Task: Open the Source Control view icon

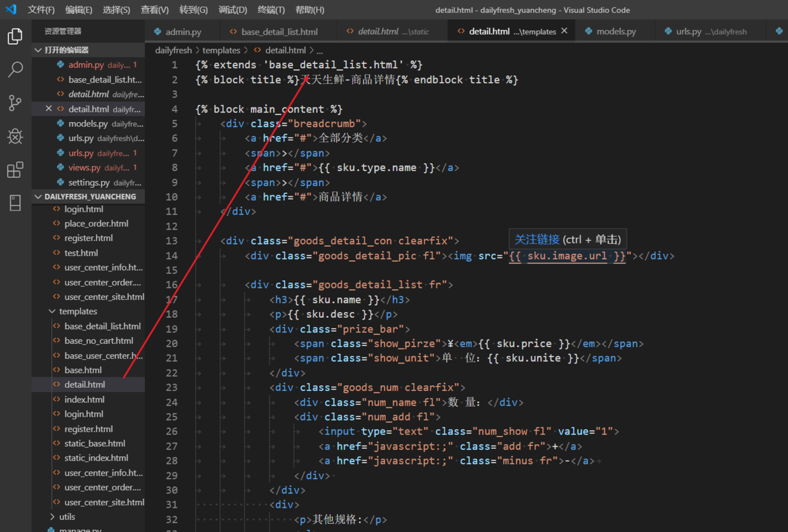Action: pyautogui.click(x=15, y=103)
